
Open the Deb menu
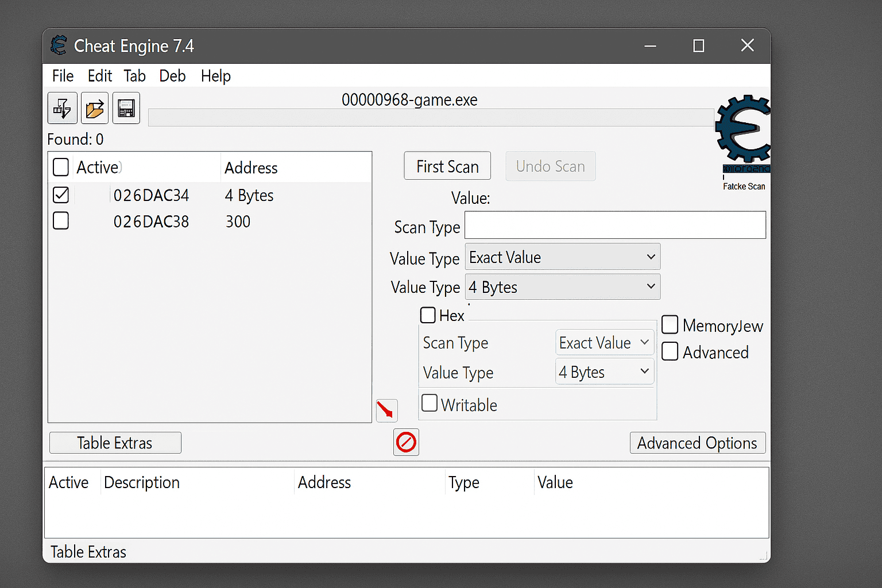tap(172, 76)
